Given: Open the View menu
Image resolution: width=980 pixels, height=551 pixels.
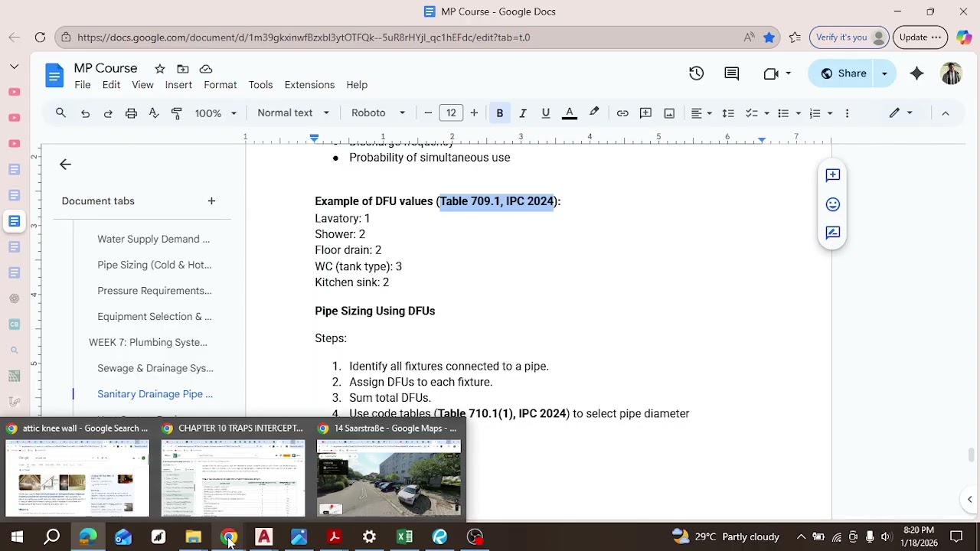Looking at the screenshot, I should 142,85.
